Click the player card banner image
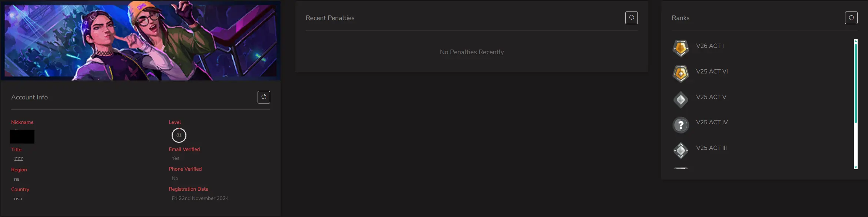Screen dimensions: 868x217 tap(140, 41)
